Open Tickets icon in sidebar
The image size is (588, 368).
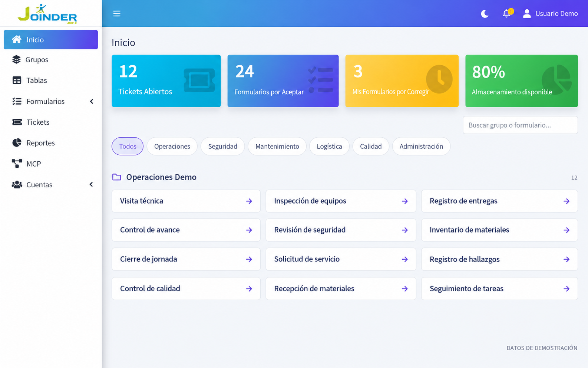(x=17, y=122)
